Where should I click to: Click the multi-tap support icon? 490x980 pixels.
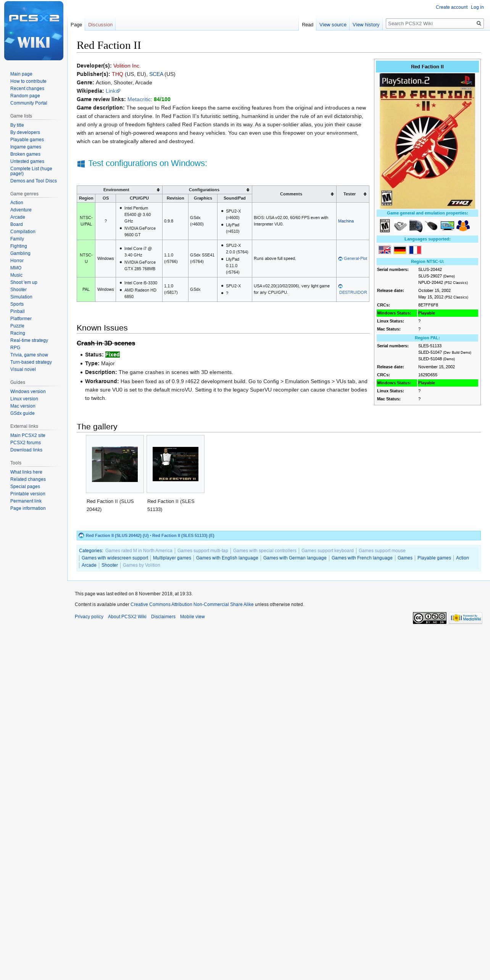coord(400,226)
